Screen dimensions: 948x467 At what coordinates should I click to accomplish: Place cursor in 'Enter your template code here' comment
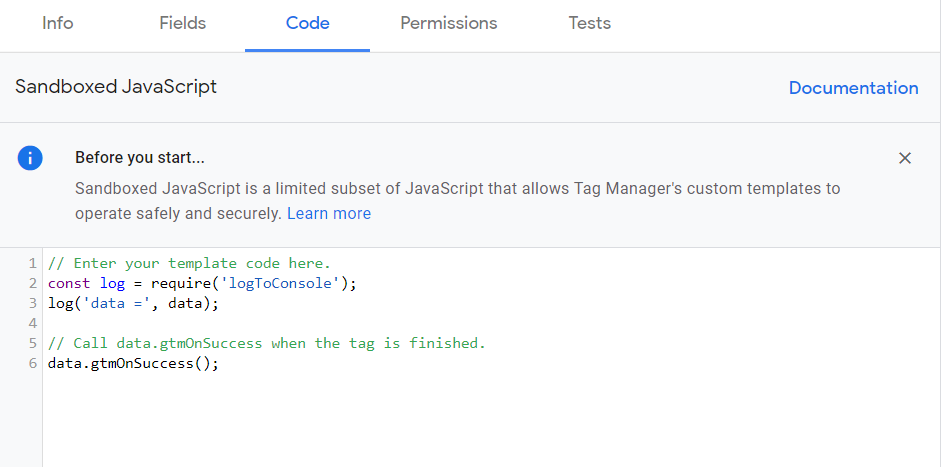tap(190, 263)
